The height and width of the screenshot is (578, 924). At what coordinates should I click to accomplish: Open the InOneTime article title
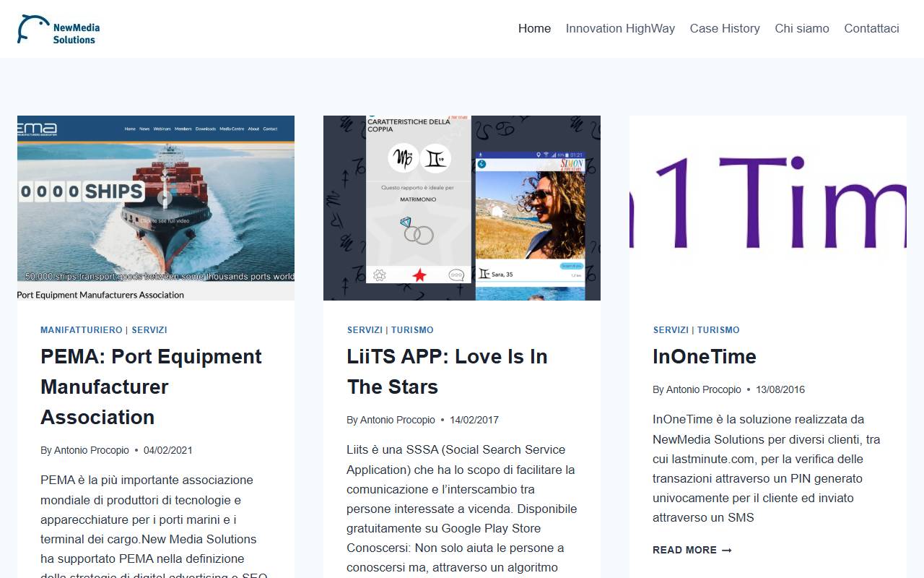[705, 356]
